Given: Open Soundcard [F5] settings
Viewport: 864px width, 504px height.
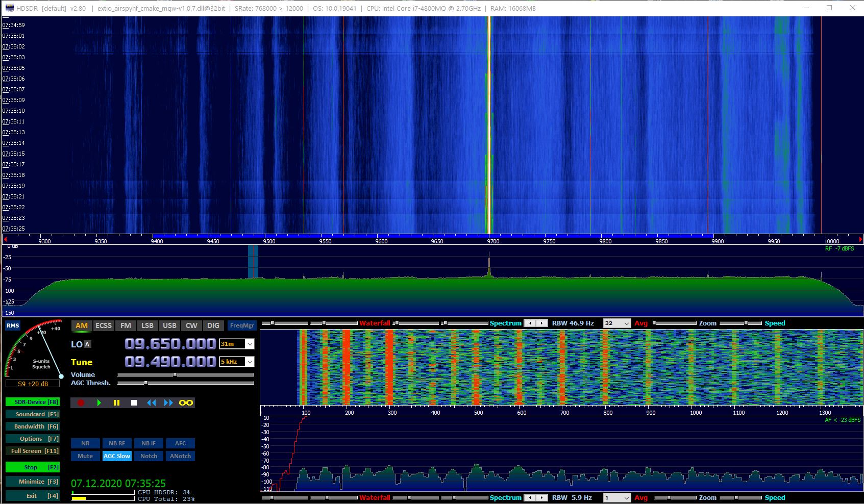Looking at the screenshot, I should point(33,414).
